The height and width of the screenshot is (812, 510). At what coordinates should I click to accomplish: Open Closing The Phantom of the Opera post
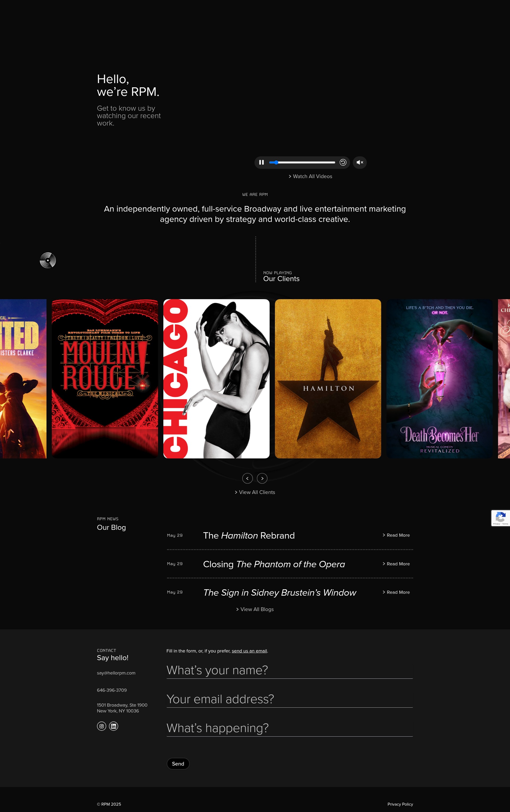(x=274, y=564)
